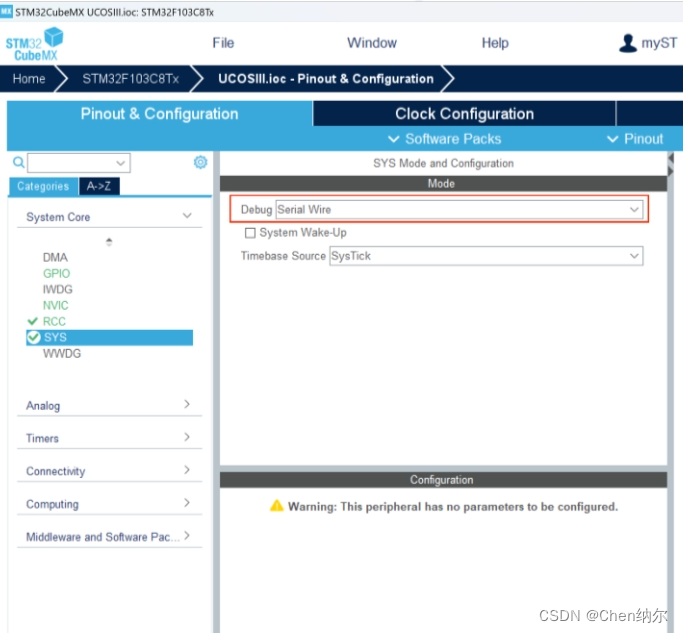Click the SYS Mode and Configuration title
683x633 pixels.
tap(443, 163)
